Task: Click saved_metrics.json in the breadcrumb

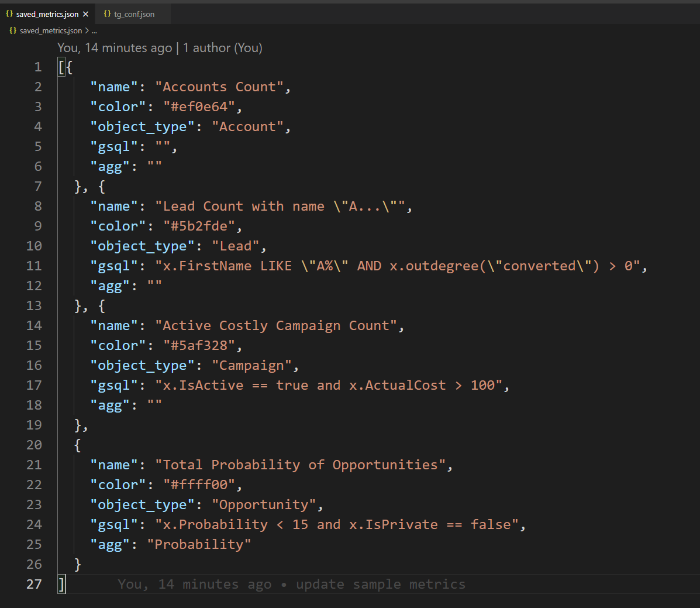Action: [x=51, y=31]
